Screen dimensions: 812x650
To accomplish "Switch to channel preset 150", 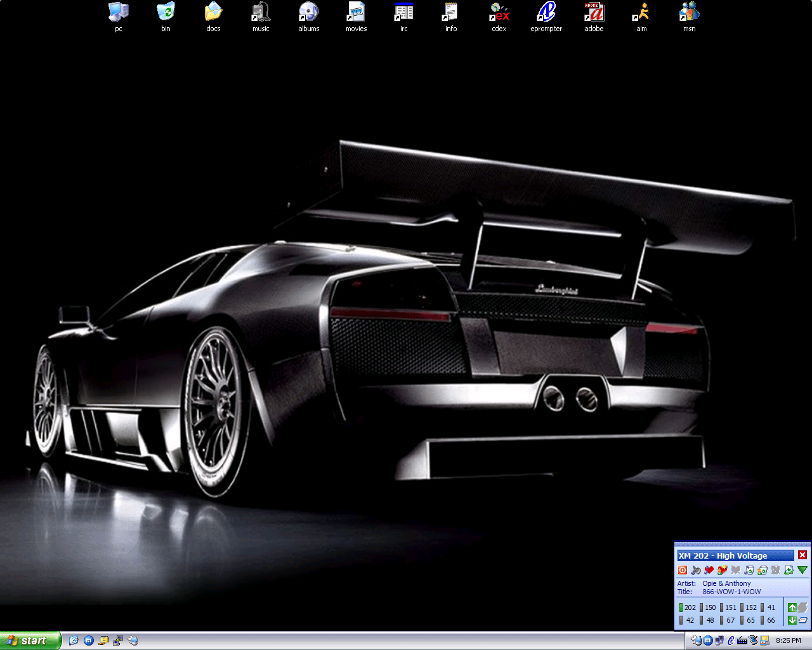I will 709,607.
